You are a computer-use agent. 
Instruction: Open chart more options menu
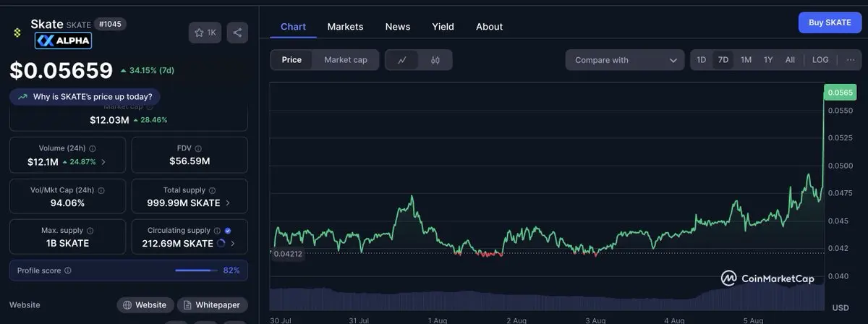tap(851, 60)
